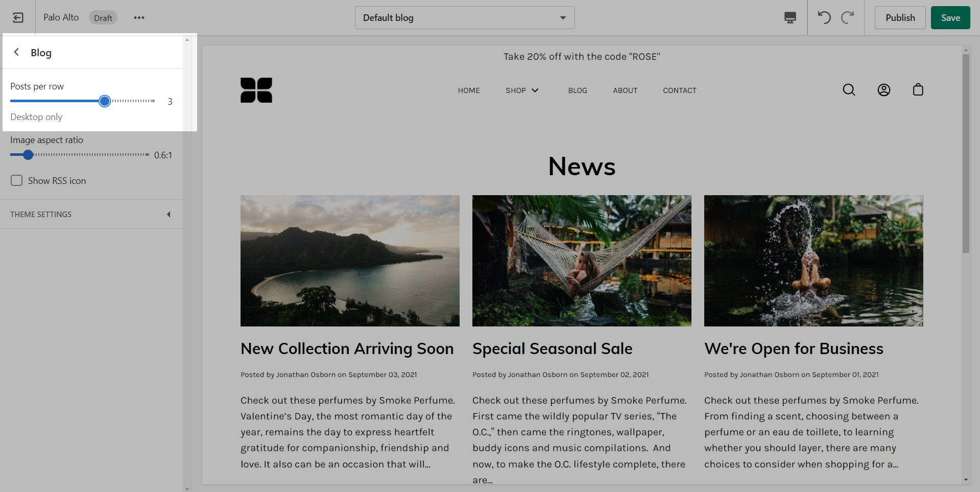Click the desktop preview device icon
Viewport: 980px width, 492px height.
[x=790, y=18]
